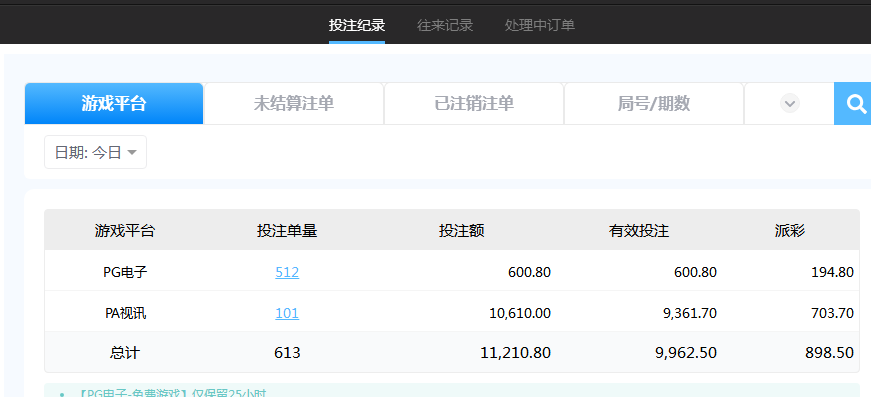Click the 派彩 column header
Viewport: 871px width, 397px height.
coord(790,231)
